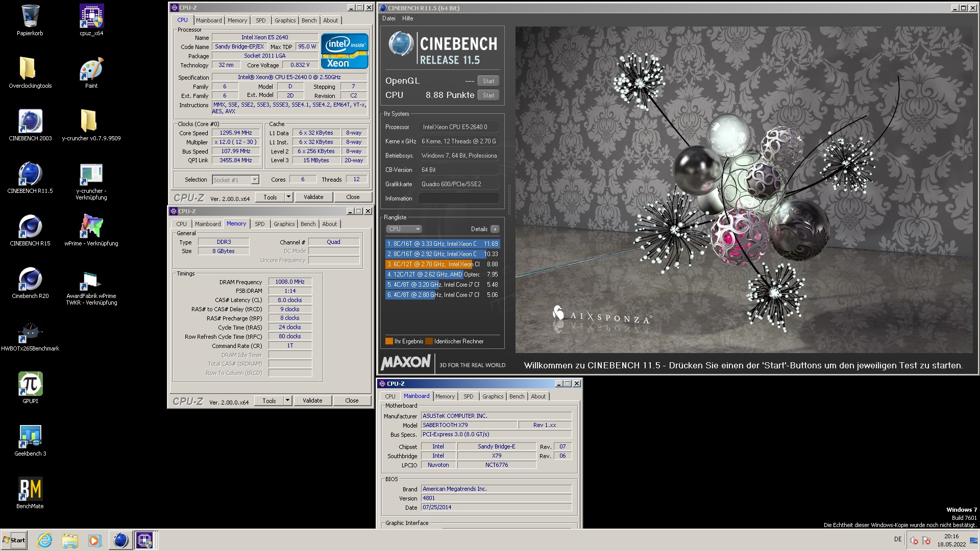Start the OpenGL test in Cinebench
The width and height of the screenshot is (980, 551).
(488, 81)
